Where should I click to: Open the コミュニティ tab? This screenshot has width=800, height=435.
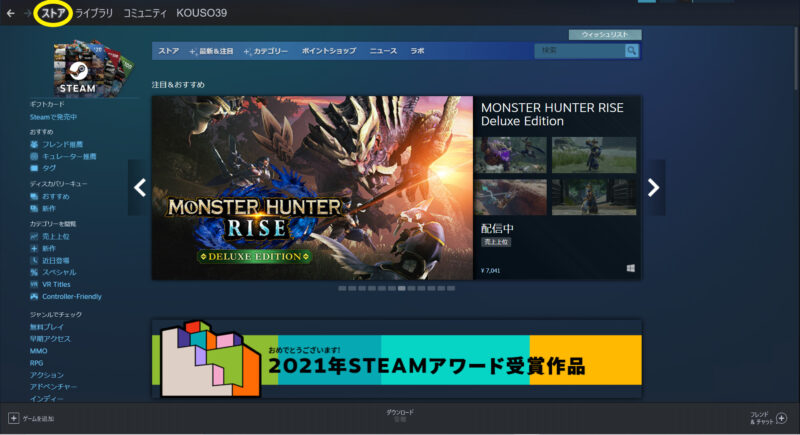tap(145, 13)
